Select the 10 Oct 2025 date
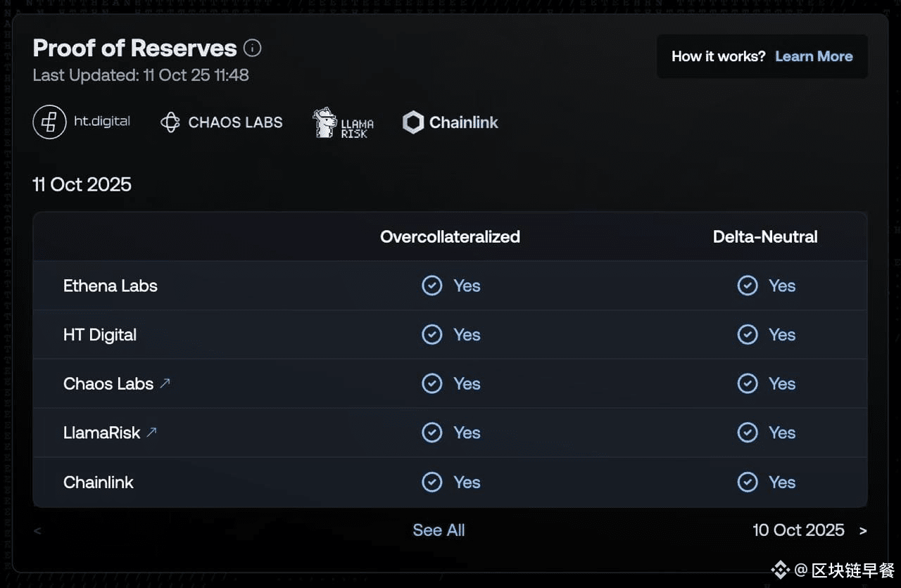The image size is (901, 588). (798, 530)
